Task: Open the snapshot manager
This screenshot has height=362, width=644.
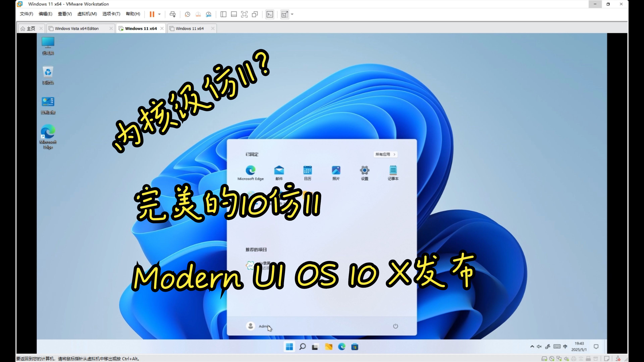Action: coord(208,14)
